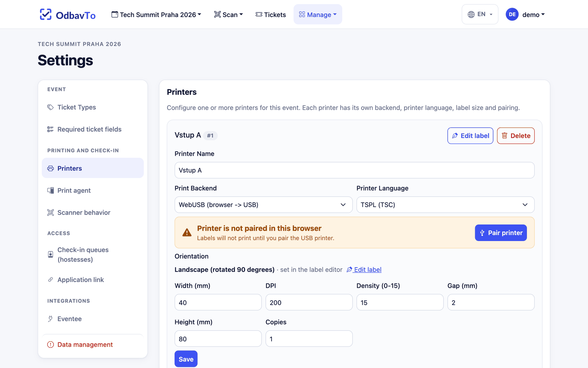588x368 pixels.
Task: Click the printer icon in the sidebar
Action: 50,168
